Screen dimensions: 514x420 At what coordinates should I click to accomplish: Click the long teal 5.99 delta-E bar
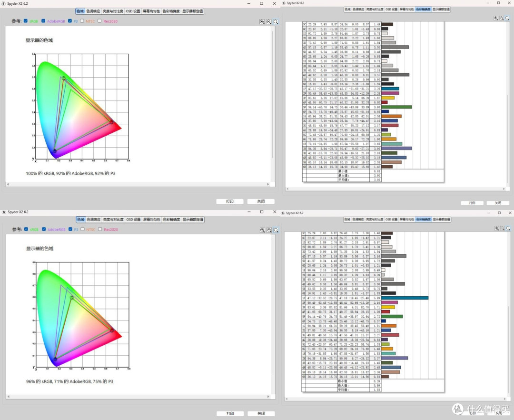tap(405, 298)
